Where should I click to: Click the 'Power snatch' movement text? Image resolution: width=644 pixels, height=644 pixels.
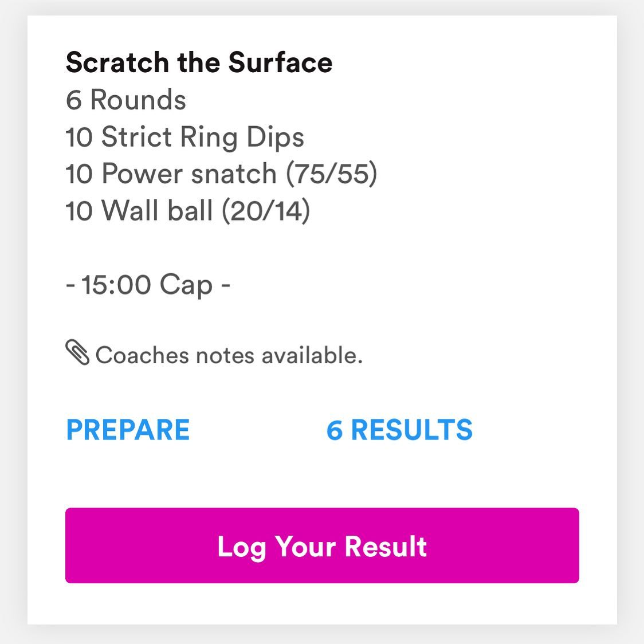[189, 174]
